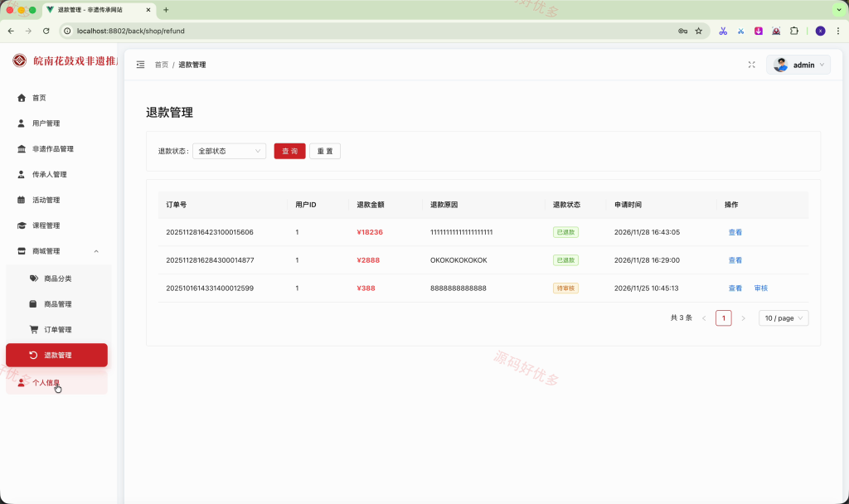
Task: Collapse the 商城管理 submenu chevron
Action: click(x=96, y=251)
